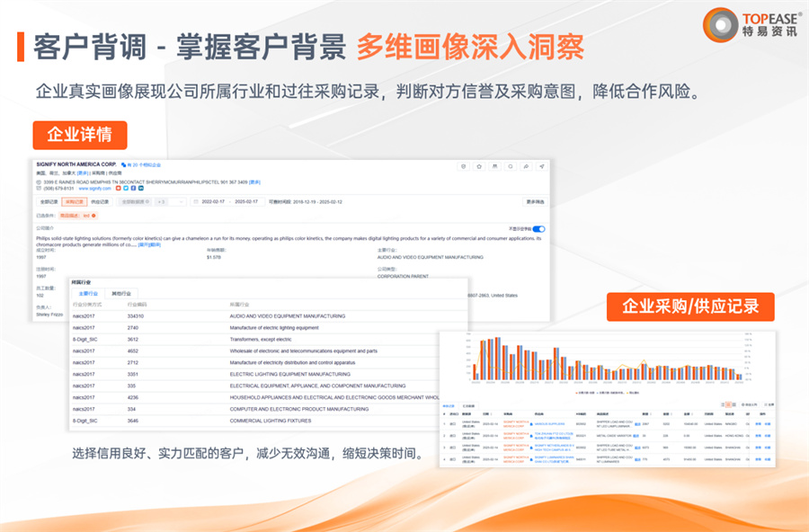The width and height of the screenshot is (809, 532).
Task: Click the grid view icon in the records toolbar
Action: (x=728, y=403)
